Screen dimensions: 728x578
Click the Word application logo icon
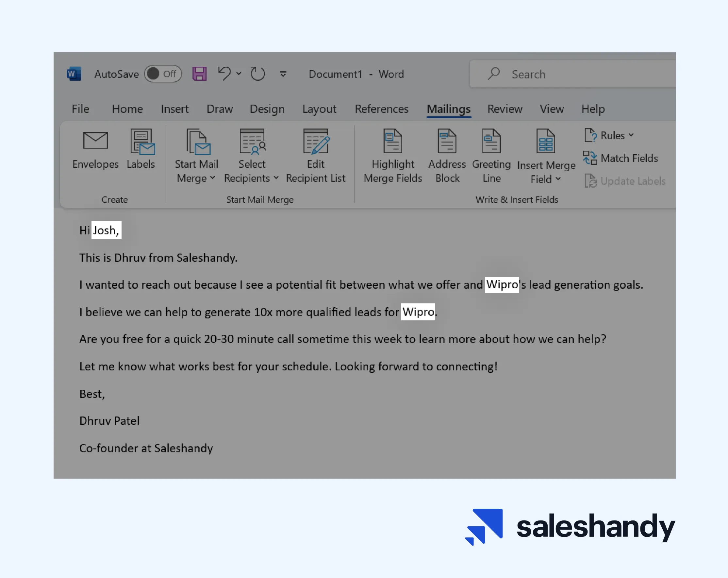tap(74, 74)
